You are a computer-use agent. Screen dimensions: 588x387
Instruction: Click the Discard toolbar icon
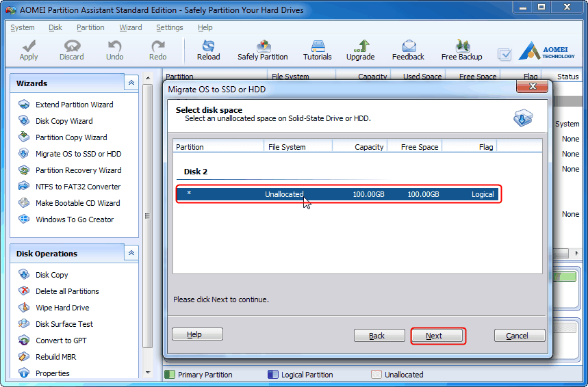point(72,46)
